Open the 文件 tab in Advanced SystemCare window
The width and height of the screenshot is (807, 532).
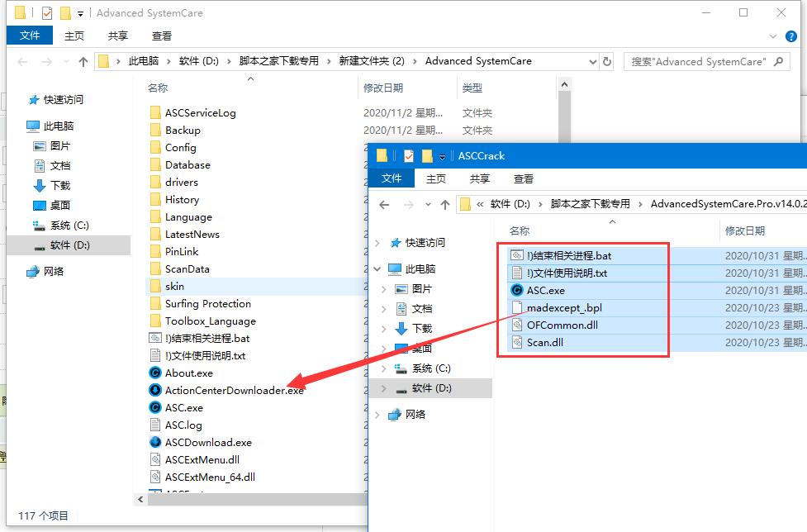click(x=30, y=36)
